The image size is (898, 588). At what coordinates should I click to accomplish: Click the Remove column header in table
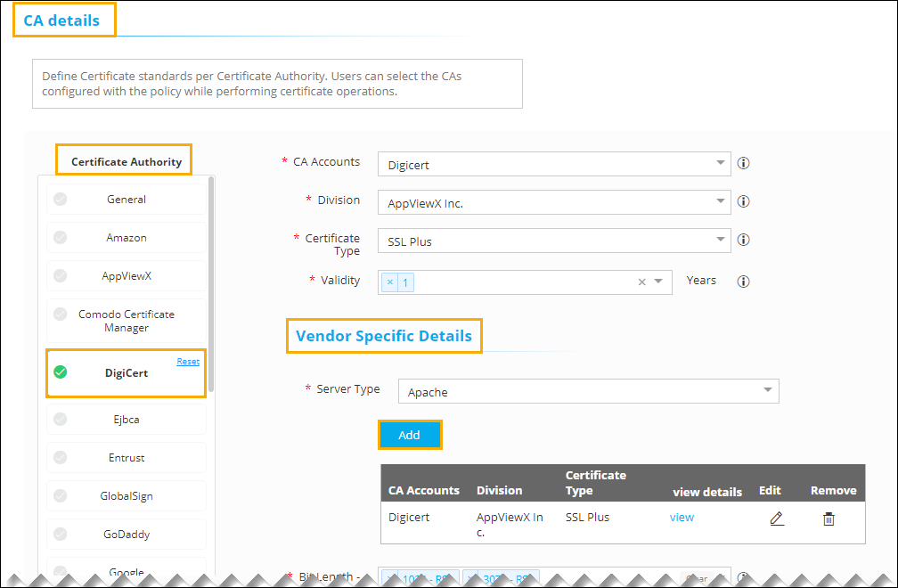pos(833,491)
